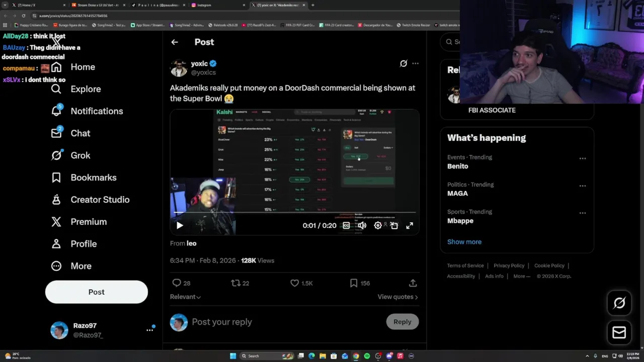This screenshot has width=644, height=362.
Task: Open the floating Grok button
Action: (x=619, y=303)
